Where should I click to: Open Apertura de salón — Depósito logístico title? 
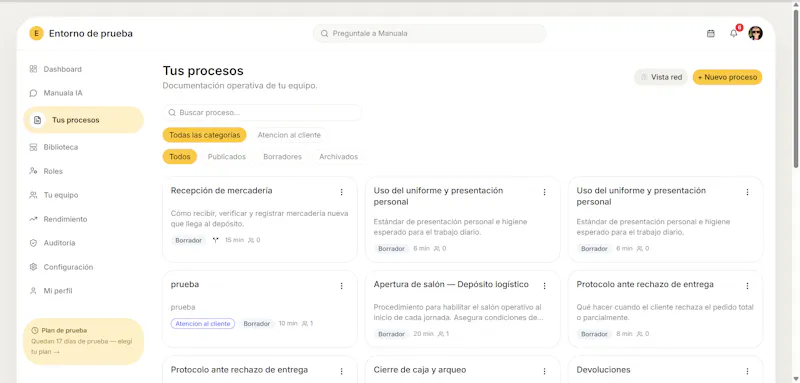pyautogui.click(x=451, y=285)
